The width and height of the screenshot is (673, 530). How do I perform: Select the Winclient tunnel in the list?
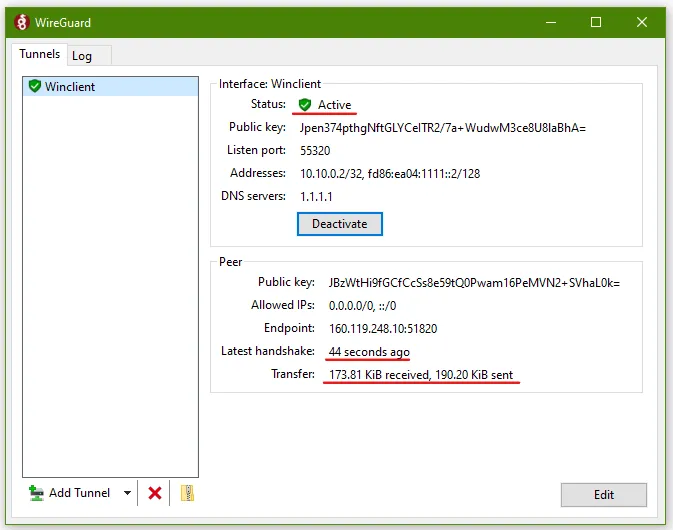pos(110,87)
